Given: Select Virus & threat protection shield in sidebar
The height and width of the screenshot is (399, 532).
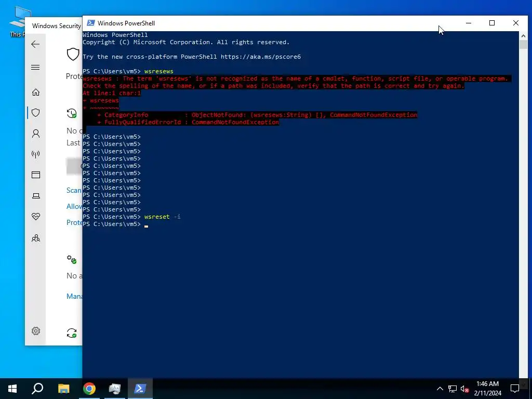Looking at the screenshot, I should click(36, 113).
